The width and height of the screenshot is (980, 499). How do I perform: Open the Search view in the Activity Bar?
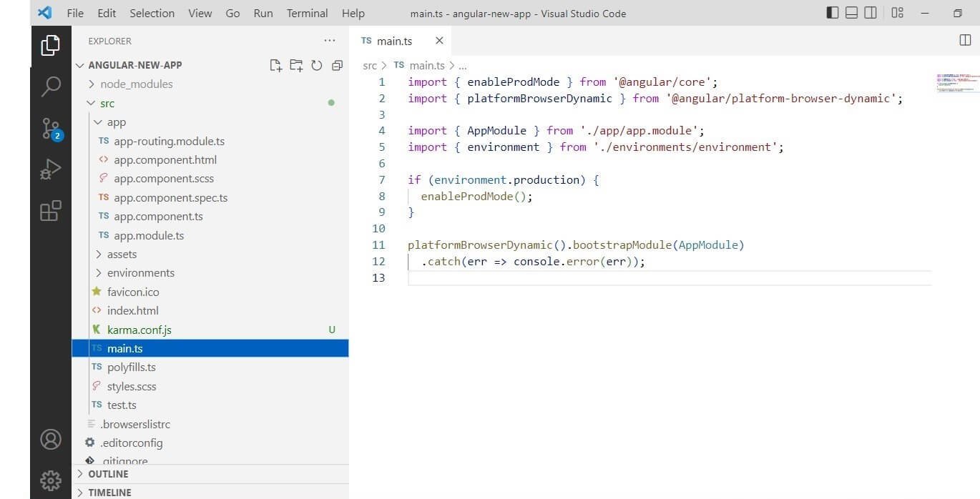coord(50,86)
